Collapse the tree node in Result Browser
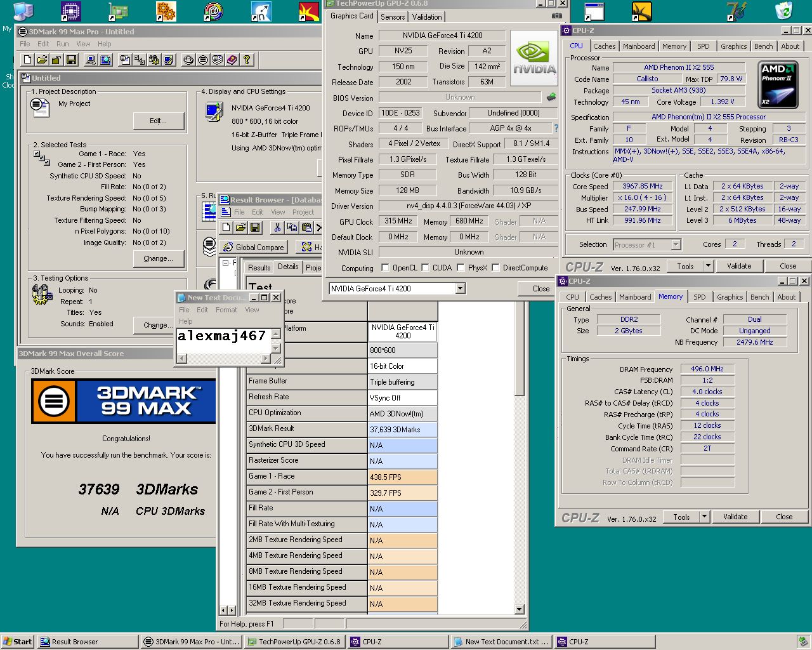 pyautogui.click(x=225, y=263)
